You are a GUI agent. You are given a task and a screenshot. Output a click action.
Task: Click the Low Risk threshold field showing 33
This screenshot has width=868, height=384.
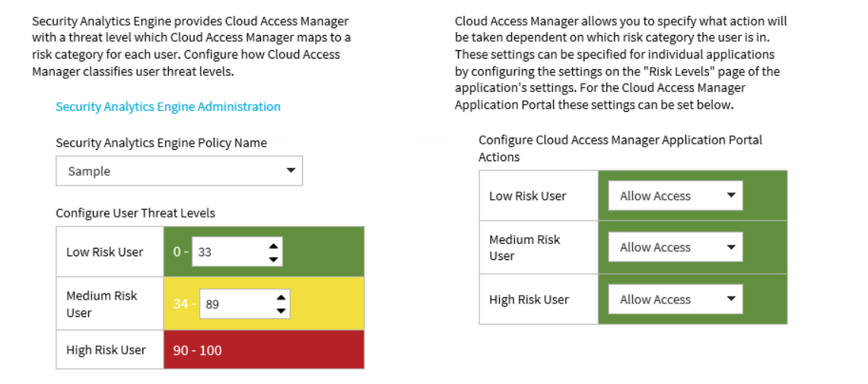[x=237, y=252]
